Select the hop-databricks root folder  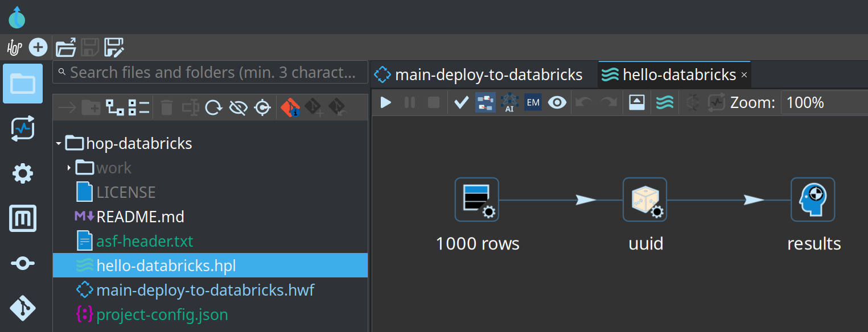[139, 144]
